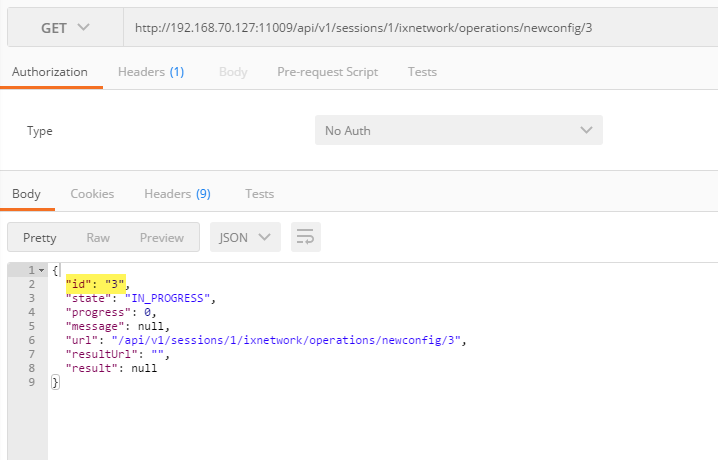Open the JSON format dropdown
718x460 pixels.
pyautogui.click(x=244, y=237)
